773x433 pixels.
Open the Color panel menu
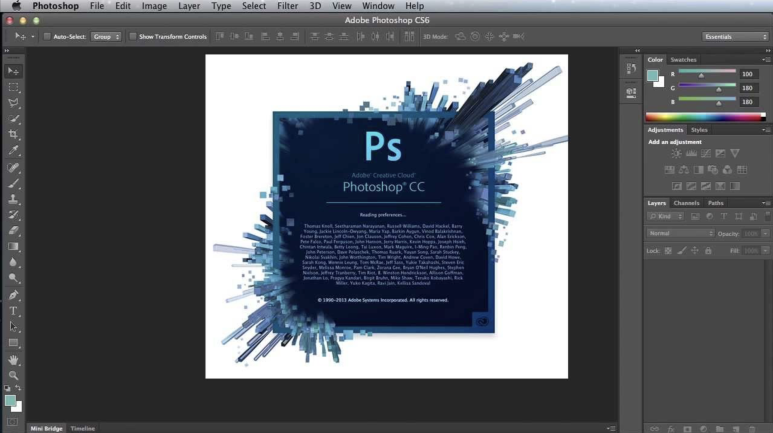[x=766, y=60]
